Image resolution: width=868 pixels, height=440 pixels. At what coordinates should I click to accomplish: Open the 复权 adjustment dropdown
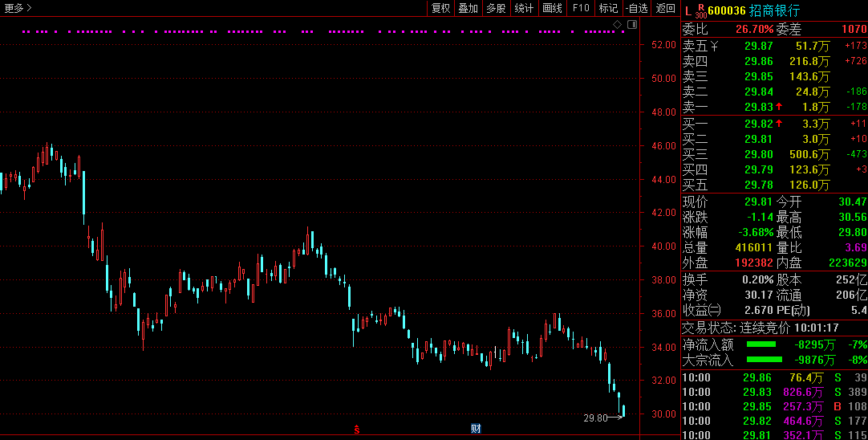pos(441,8)
